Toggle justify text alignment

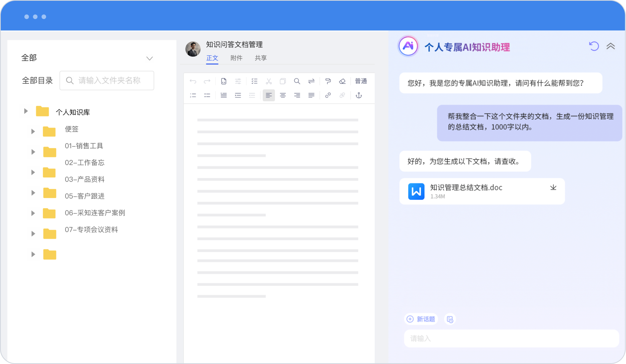coord(311,95)
